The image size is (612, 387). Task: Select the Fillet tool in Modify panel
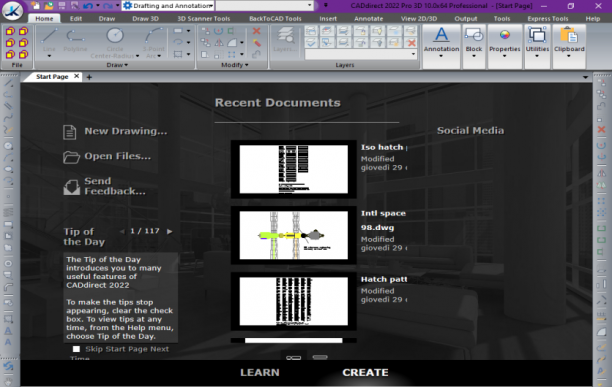(232, 43)
